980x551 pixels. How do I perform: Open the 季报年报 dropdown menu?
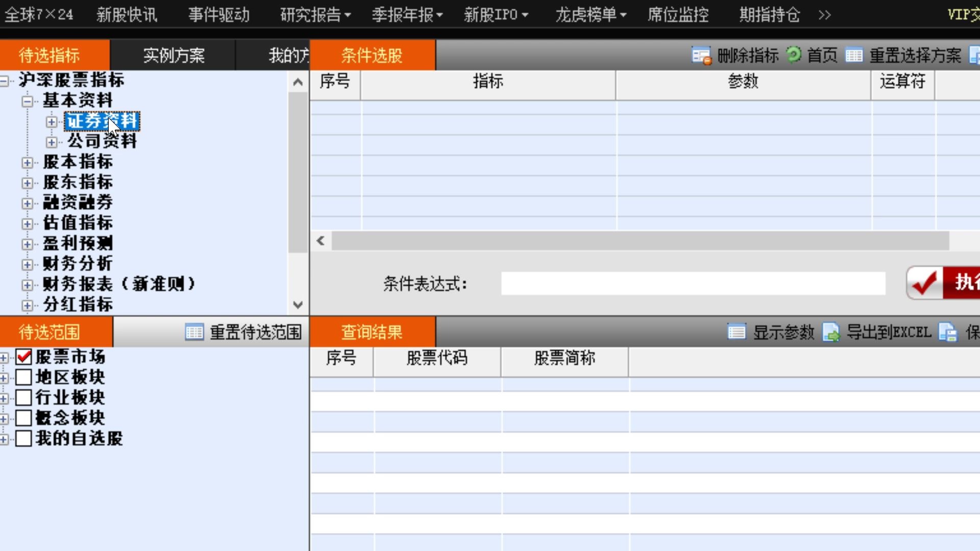coord(407,15)
